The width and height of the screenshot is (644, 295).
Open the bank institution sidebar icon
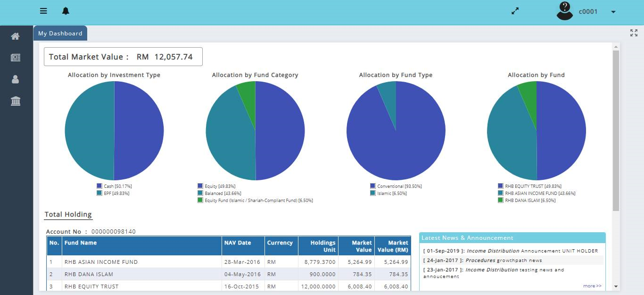[x=16, y=101]
